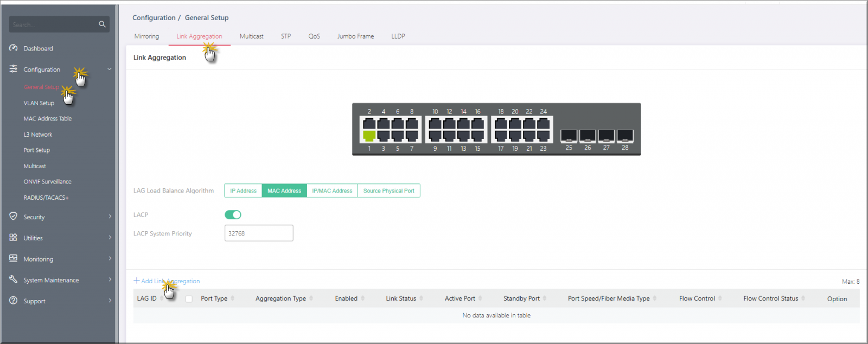Image resolution: width=868 pixels, height=344 pixels.
Task: Click the System Maintenance wrench icon
Action: pos(14,279)
